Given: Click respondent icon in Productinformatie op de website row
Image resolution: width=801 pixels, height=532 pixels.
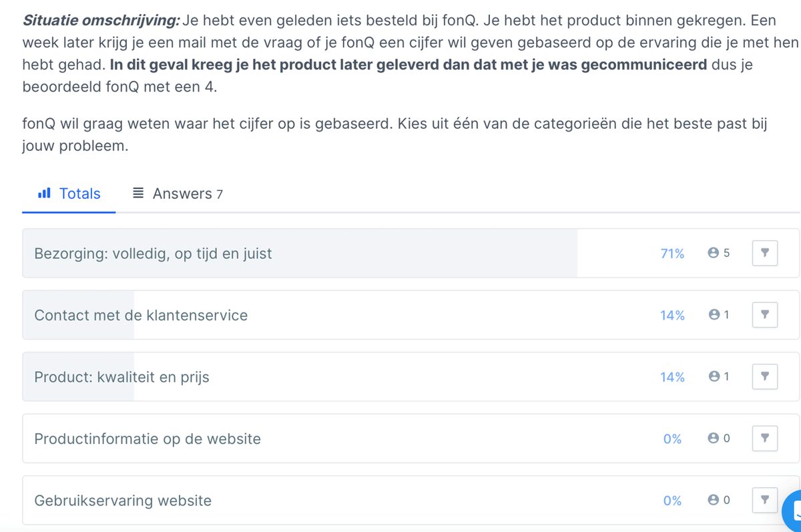Looking at the screenshot, I should point(713,439).
